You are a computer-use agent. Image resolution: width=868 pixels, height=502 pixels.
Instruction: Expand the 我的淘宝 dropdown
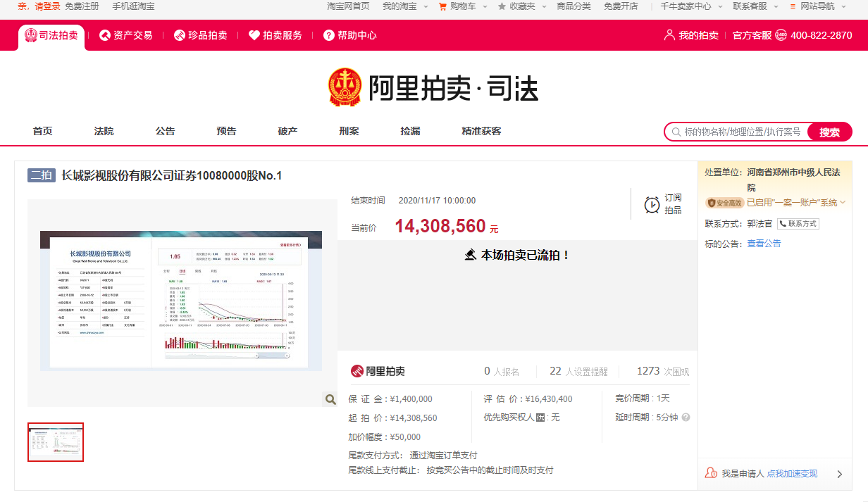pos(404,6)
